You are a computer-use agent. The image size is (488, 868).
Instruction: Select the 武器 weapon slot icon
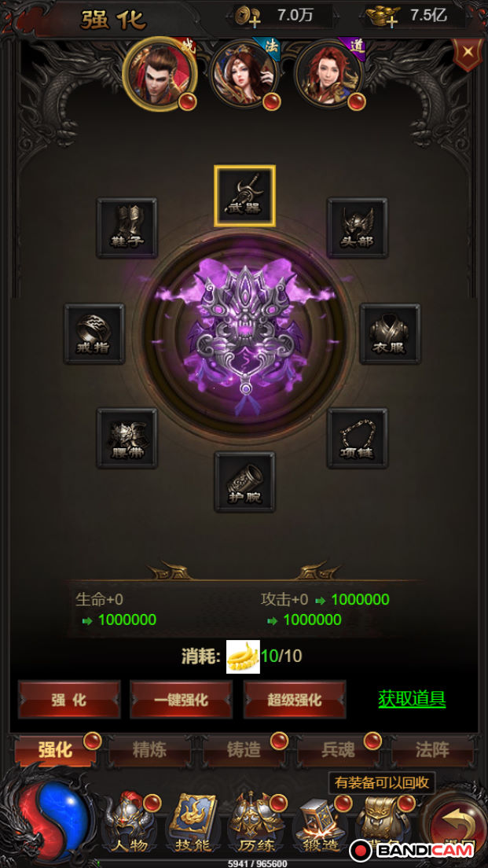click(244, 196)
